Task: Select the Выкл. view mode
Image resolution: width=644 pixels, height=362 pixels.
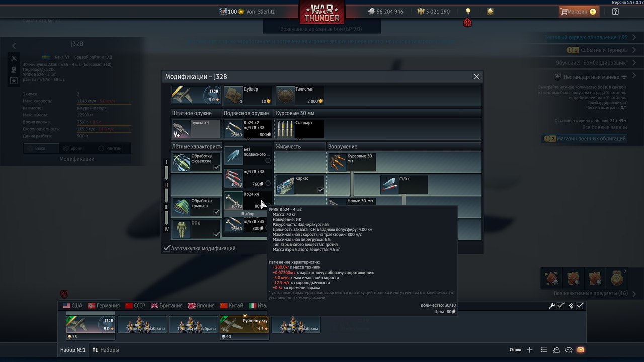Action: pos(41,148)
